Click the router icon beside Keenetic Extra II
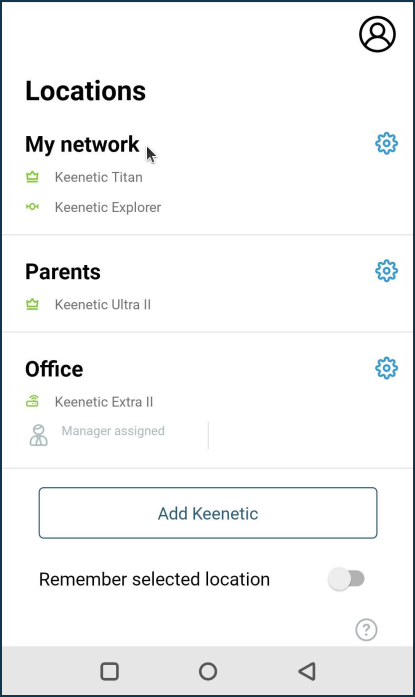 click(x=32, y=401)
